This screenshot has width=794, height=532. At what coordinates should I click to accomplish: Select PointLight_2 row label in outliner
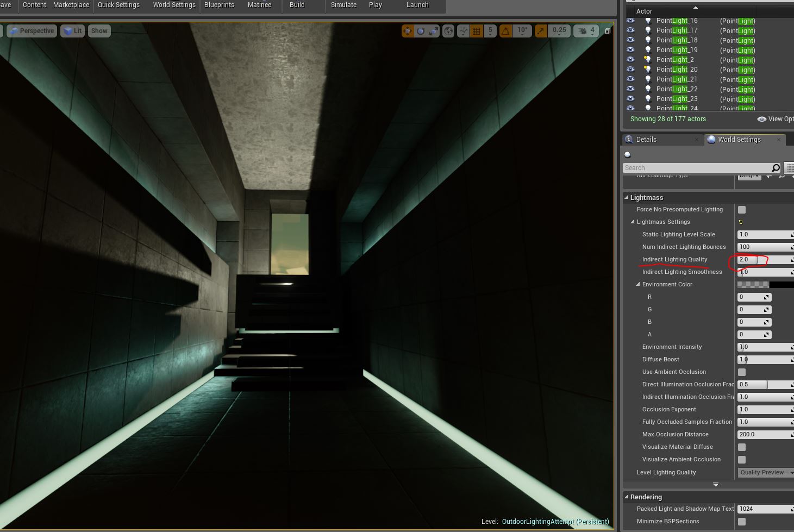tap(675, 60)
